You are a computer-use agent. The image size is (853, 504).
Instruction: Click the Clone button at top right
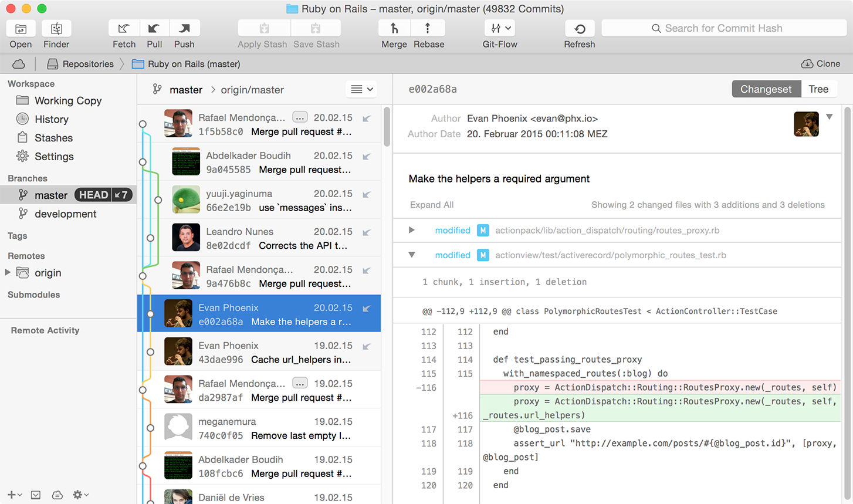[x=821, y=63]
